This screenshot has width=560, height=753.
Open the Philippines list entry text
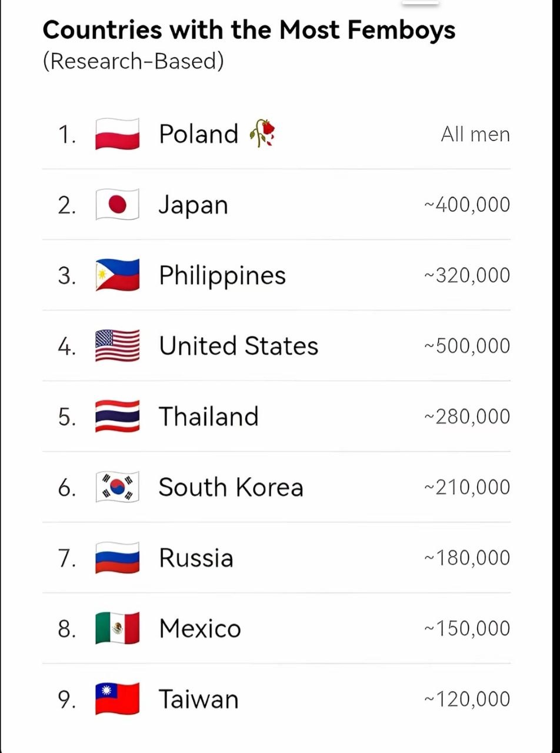[x=222, y=276]
